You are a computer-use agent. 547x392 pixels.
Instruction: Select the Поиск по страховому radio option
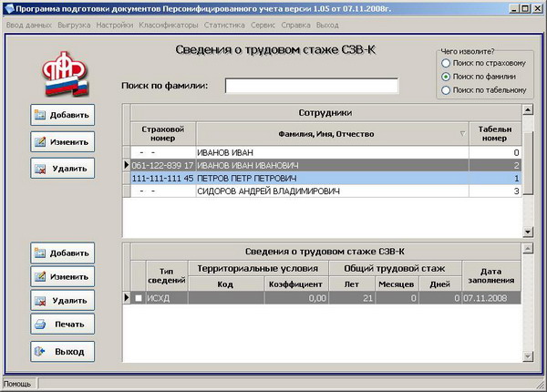tap(446, 64)
